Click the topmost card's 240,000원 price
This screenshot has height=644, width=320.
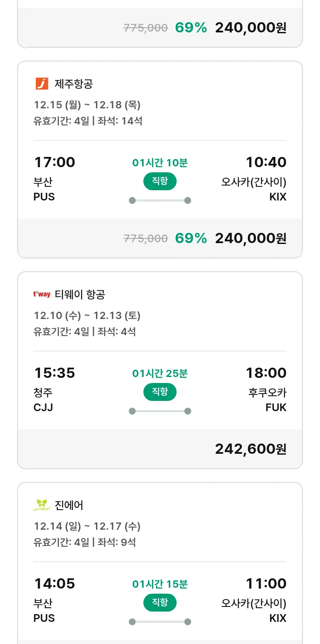coord(250,28)
